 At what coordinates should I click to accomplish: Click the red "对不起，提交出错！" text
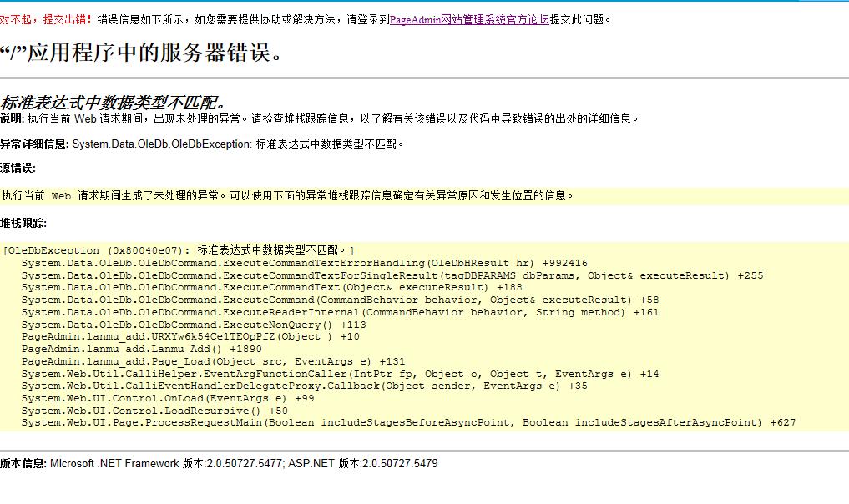tap(47, 19)
